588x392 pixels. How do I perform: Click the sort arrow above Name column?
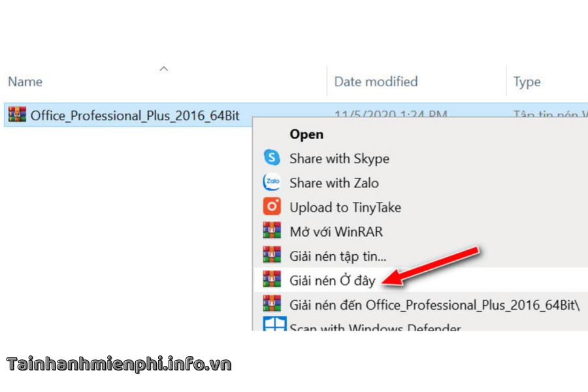(x=164, y=68)
